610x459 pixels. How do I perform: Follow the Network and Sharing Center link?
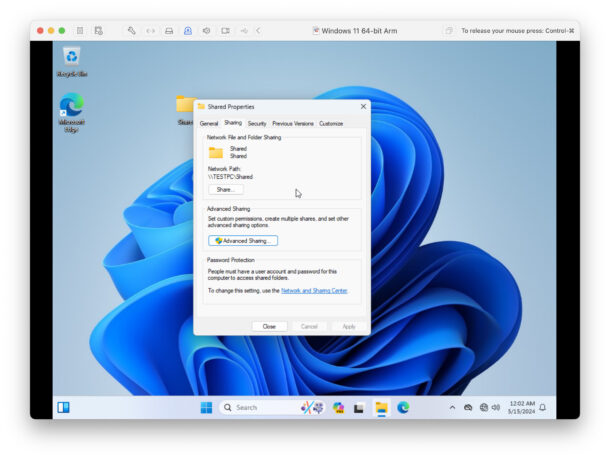click(314, 290)
